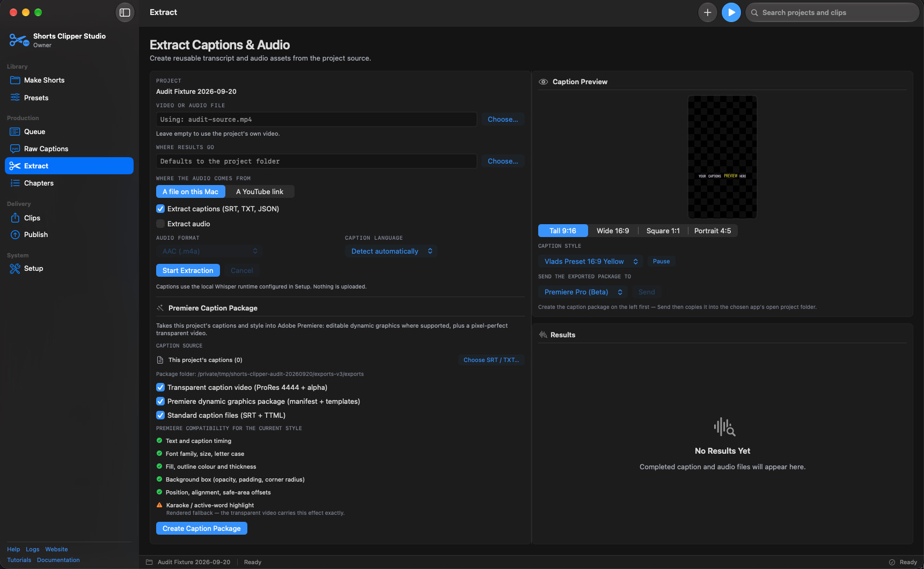
Task: Select A file on this Mac tab
Action: (190, 191)
